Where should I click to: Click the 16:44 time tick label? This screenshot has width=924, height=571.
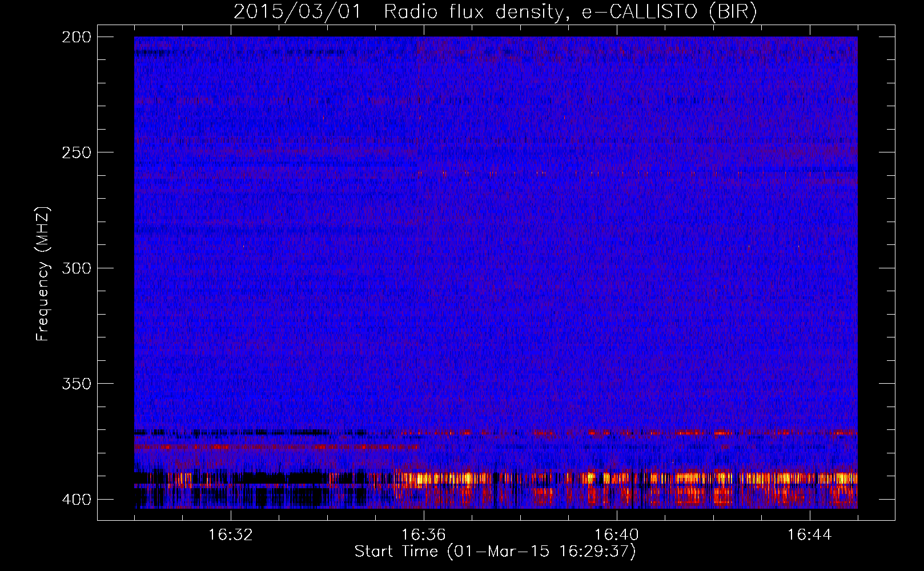coord(809,535)
